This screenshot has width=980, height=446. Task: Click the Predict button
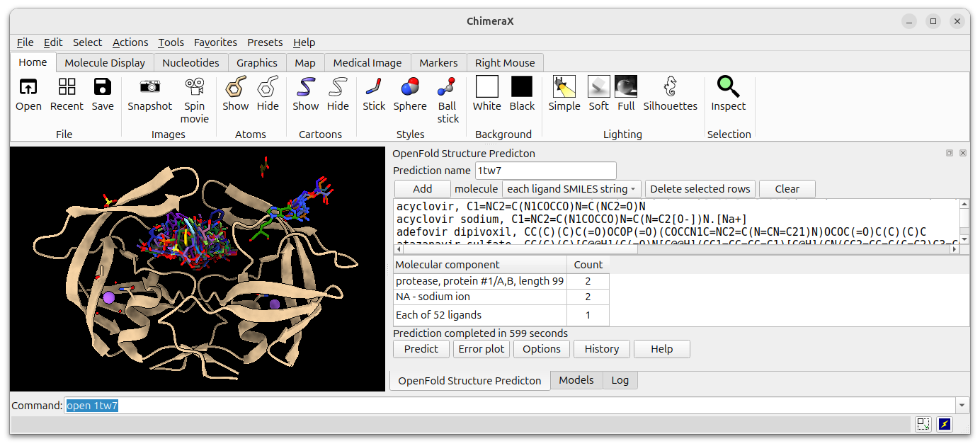click(421, 349)
